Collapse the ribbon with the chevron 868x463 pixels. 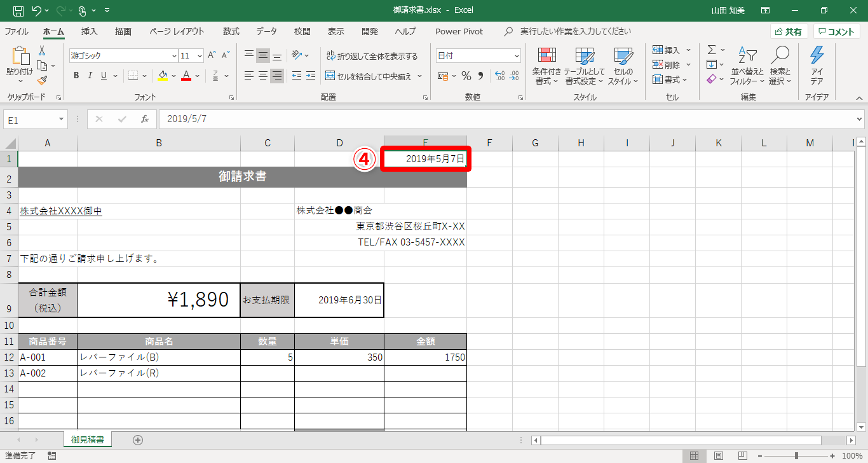[859, 98]
